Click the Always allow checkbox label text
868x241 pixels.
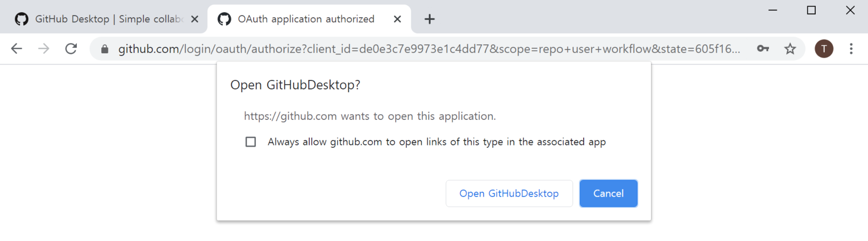pos(437,142)
